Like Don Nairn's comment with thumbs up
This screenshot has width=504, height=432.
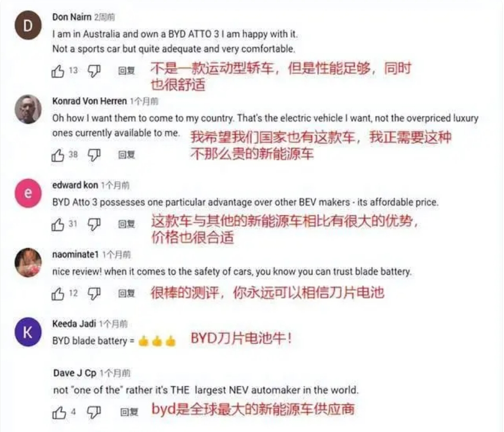[x=58, y=71]
